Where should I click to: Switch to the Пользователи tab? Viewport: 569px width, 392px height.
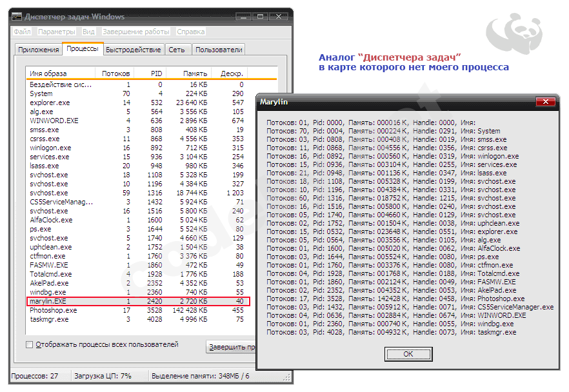click(219, 50)
